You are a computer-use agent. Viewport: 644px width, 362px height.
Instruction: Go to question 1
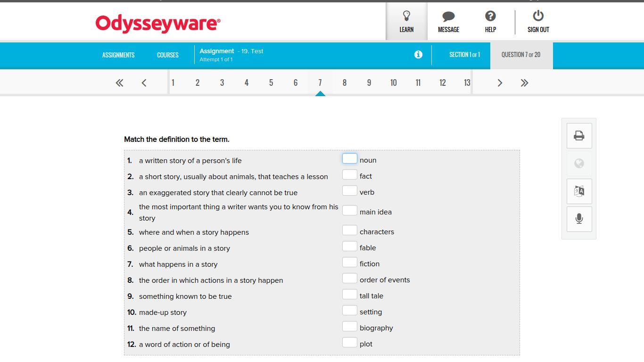173,83
